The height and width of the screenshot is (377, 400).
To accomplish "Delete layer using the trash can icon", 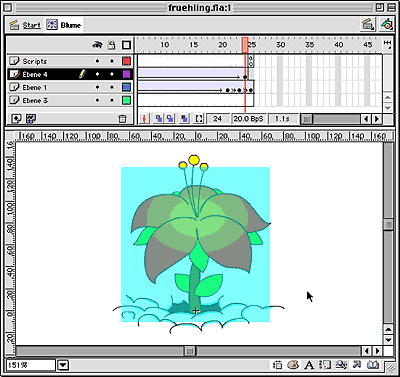I will point(123,119).
